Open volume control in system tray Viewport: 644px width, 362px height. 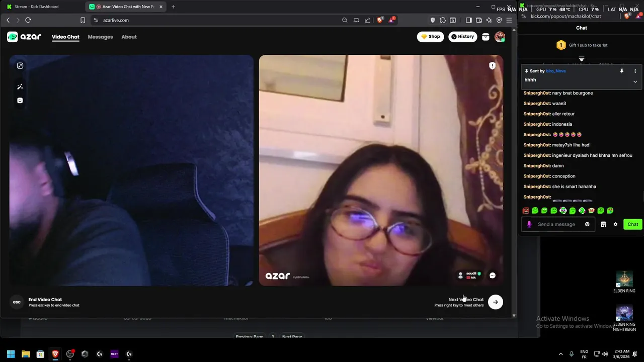coord(605,354)
